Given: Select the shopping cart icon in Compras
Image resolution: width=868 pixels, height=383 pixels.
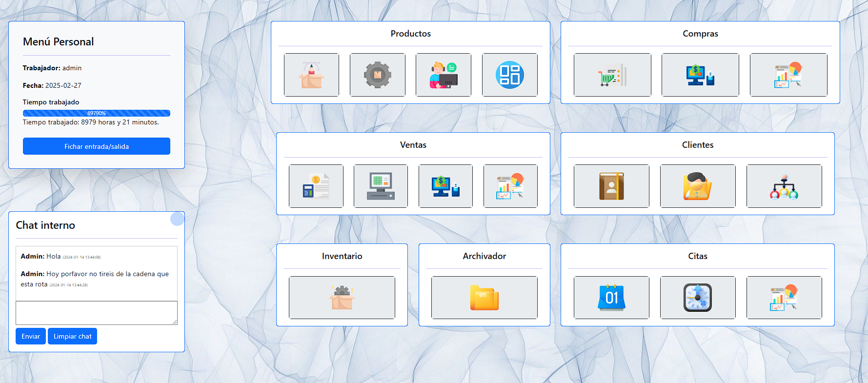Looking at the screenshot, I should (612, 75).
